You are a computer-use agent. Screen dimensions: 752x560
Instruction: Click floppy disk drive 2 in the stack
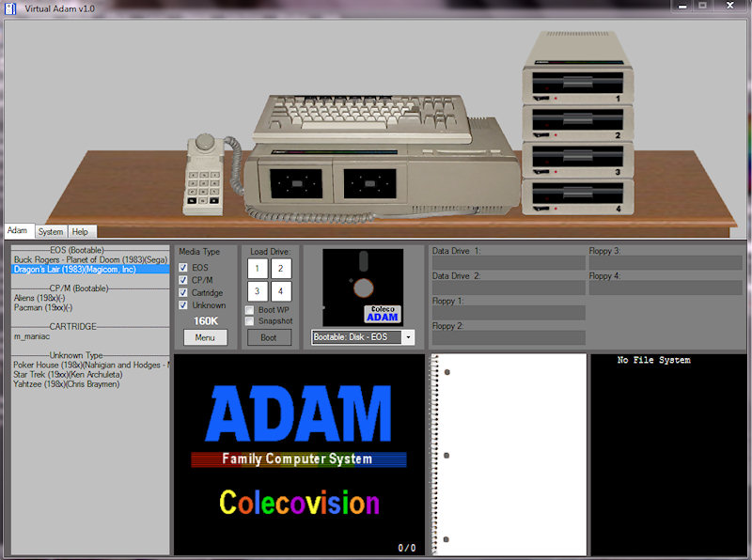tap(577, 121)
